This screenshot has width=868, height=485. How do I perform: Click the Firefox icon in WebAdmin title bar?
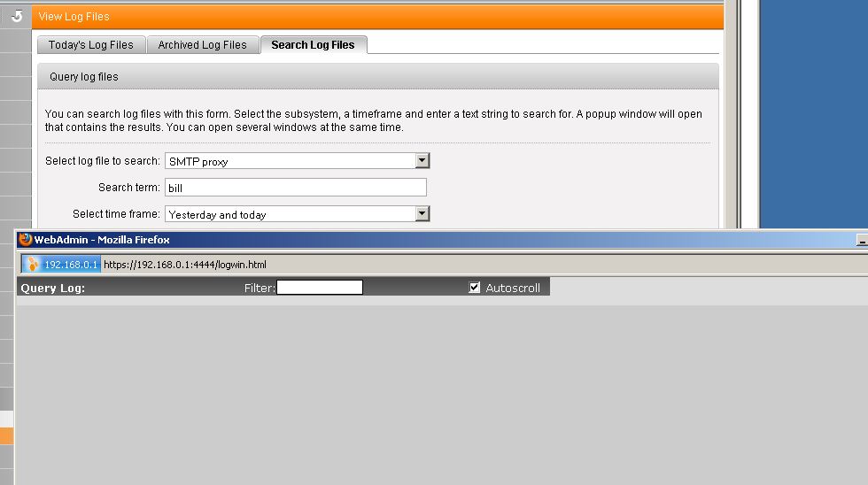[26, 240]
